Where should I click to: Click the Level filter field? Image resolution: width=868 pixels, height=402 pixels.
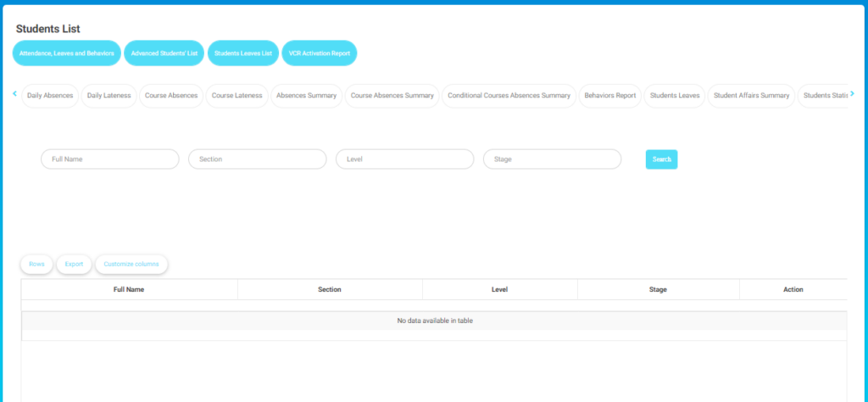pyautogui.click(x=404, y=159)
